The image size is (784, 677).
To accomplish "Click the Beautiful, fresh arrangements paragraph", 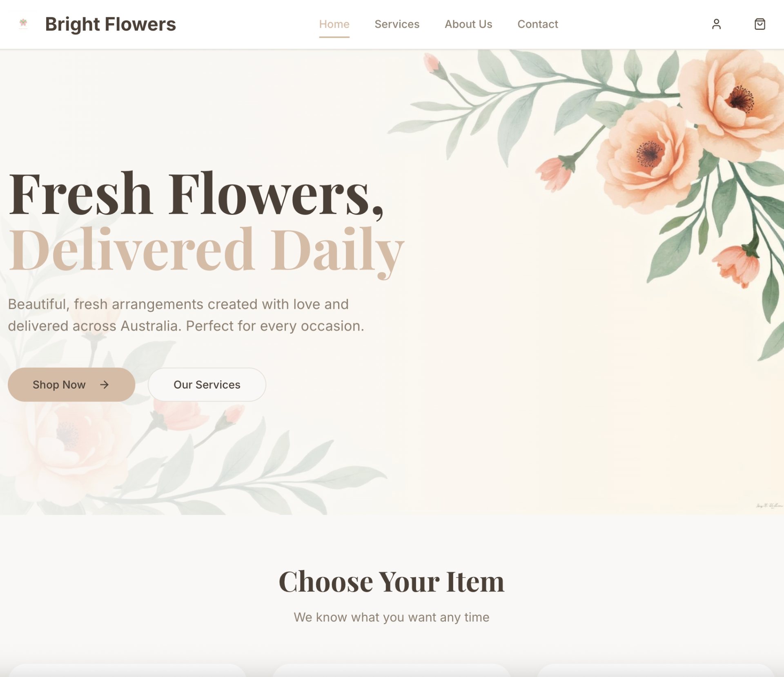I will pyautogui.click(x=186, y=315).
